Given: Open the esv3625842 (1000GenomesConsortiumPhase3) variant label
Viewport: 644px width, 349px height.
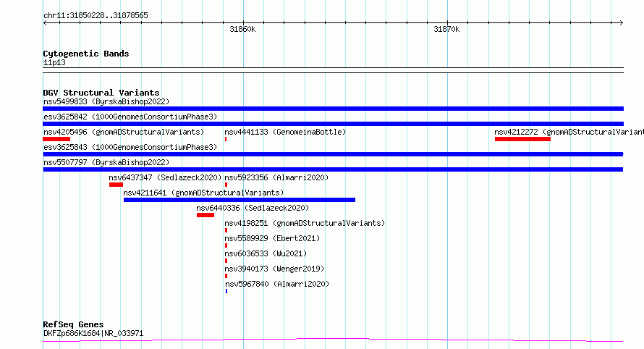Looking at the screenshot, I should pos(130,117).
